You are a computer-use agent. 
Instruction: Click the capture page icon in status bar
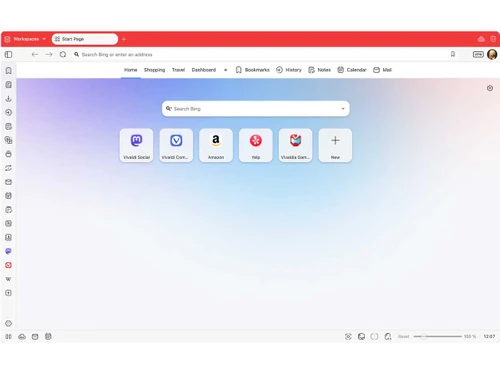pos(348,337)
